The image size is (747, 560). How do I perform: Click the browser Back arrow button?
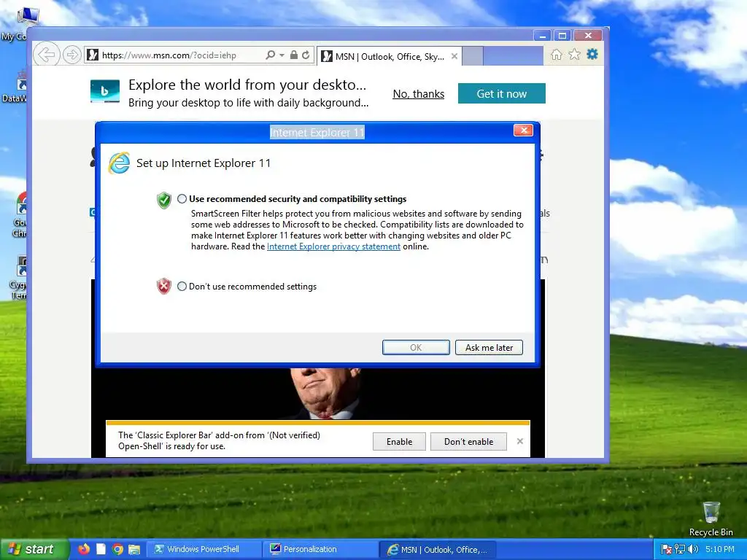click(x=46, y=55)
